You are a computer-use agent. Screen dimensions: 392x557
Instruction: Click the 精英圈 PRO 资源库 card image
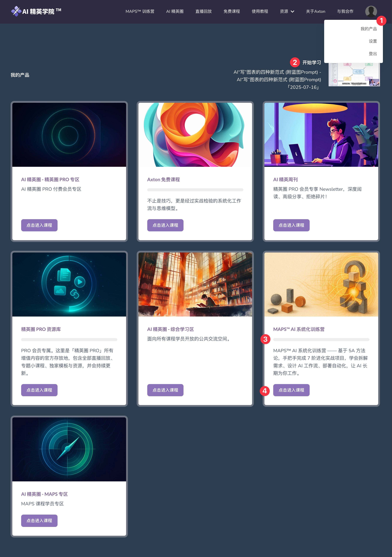point(69,284)
